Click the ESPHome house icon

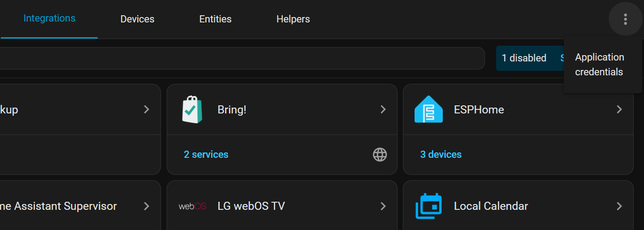428,109
